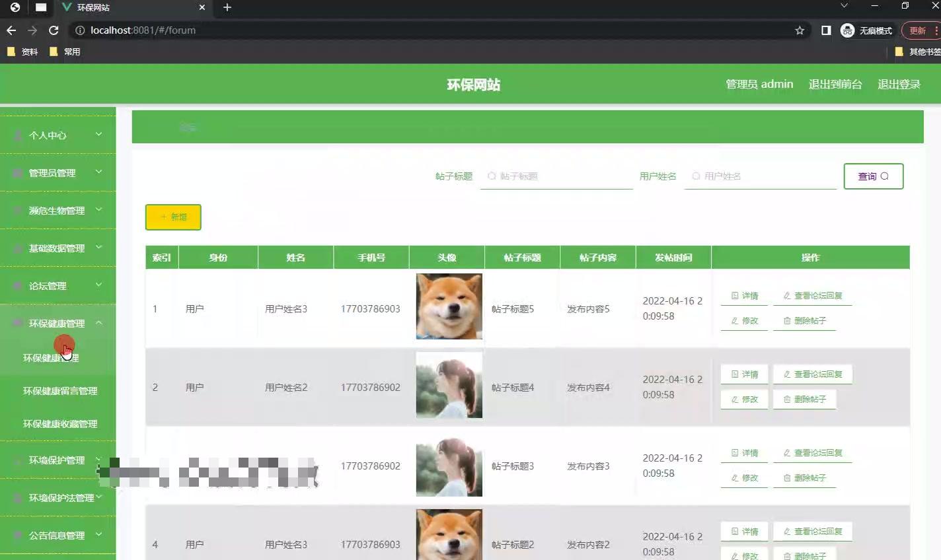Click 修改 for 帖子标题3 row
Viewport: 941px width, 560px height.
click(744, 478)
